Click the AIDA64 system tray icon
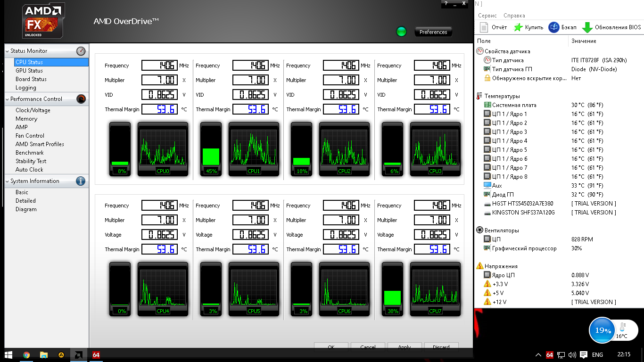This screenshot has width=644, height=362. click(x=549, y=355)
